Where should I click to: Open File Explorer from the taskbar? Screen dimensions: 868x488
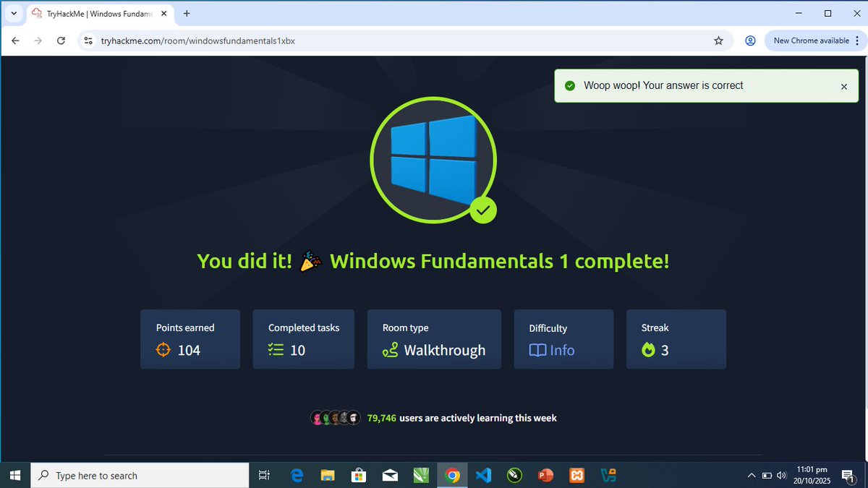328,475
